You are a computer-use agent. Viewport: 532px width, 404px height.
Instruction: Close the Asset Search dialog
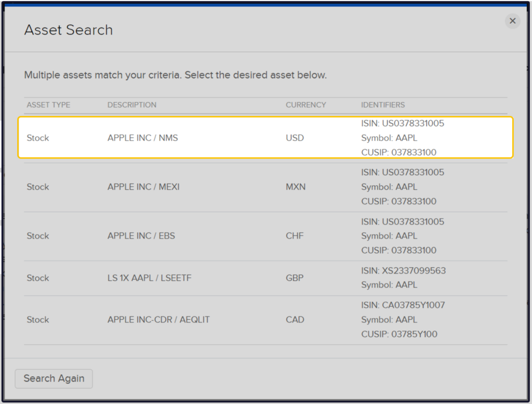point(512,21)
